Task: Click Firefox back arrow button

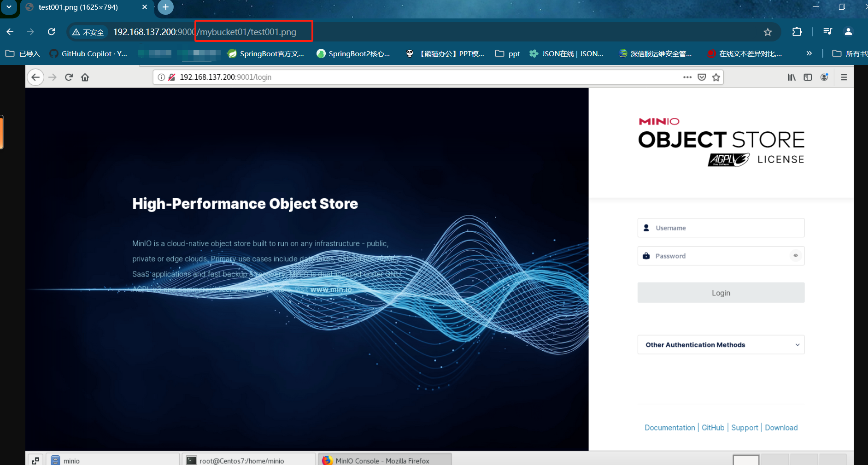Action: pos(35,77)
